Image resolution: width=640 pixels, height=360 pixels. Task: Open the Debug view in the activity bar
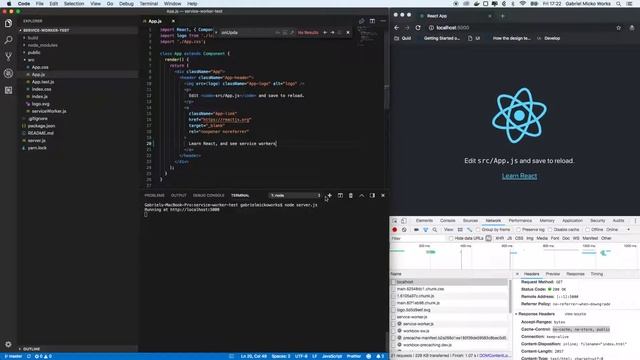[x=8, y=73]
